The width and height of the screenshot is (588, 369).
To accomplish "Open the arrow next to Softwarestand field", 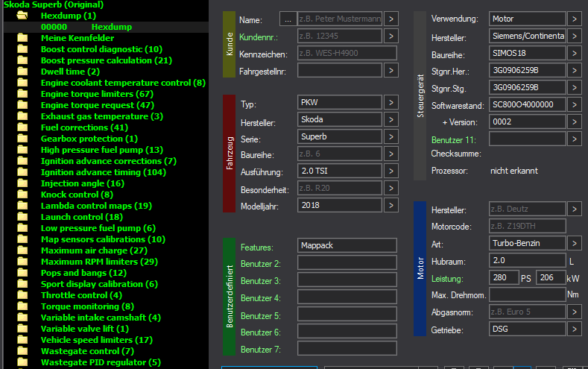I will pyautogui.click(x=575, y=104).
